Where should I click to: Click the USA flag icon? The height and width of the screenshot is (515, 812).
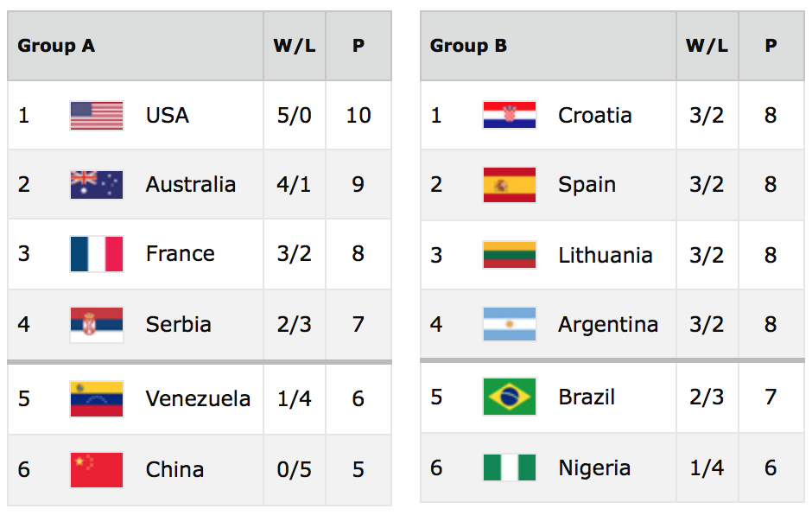(97, 116)
